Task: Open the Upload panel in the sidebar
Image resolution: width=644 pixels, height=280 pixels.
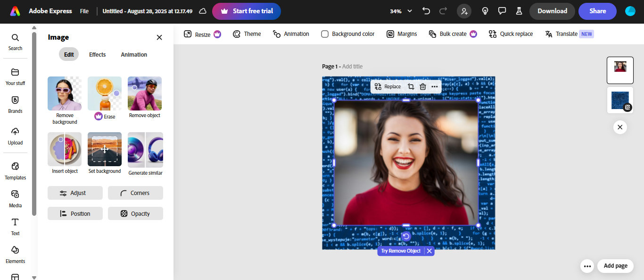Action: pyautogui.click(x=15, y=136)
